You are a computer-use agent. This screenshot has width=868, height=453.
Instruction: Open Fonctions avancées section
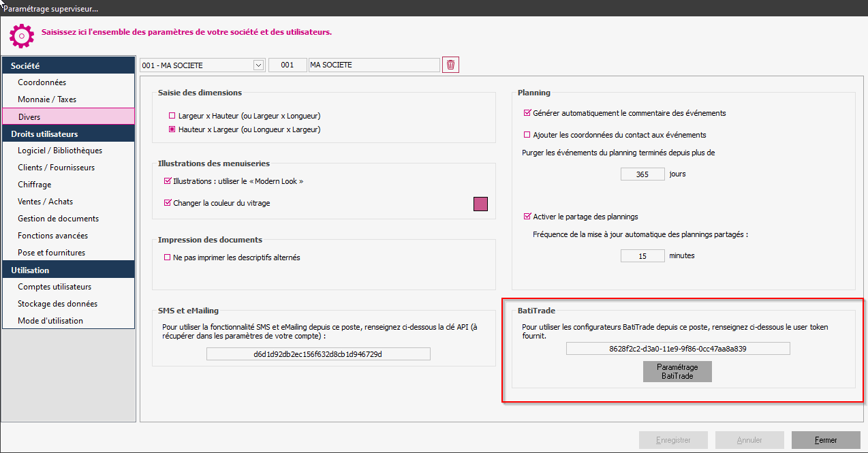(69, 236)
